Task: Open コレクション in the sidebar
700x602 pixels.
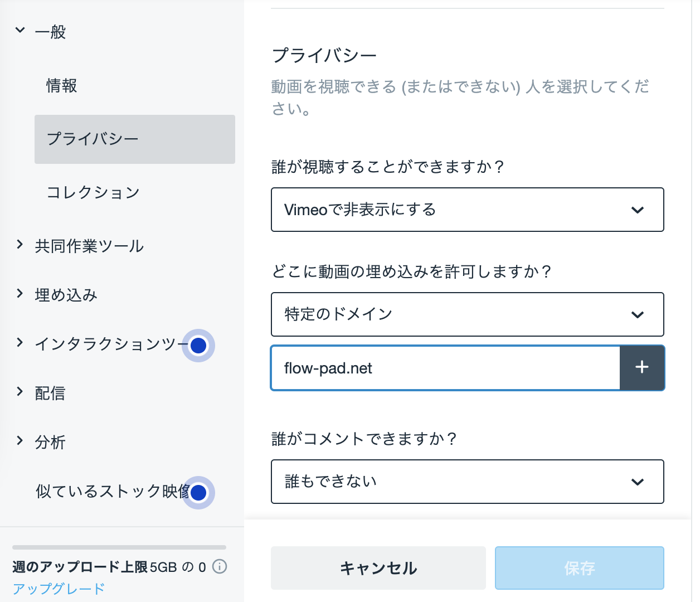Action: pos(93,193)
